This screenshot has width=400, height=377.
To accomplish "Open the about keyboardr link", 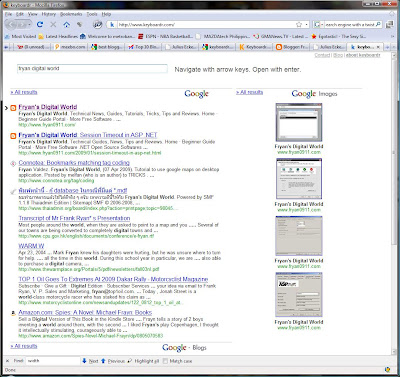I will [363, 55].
